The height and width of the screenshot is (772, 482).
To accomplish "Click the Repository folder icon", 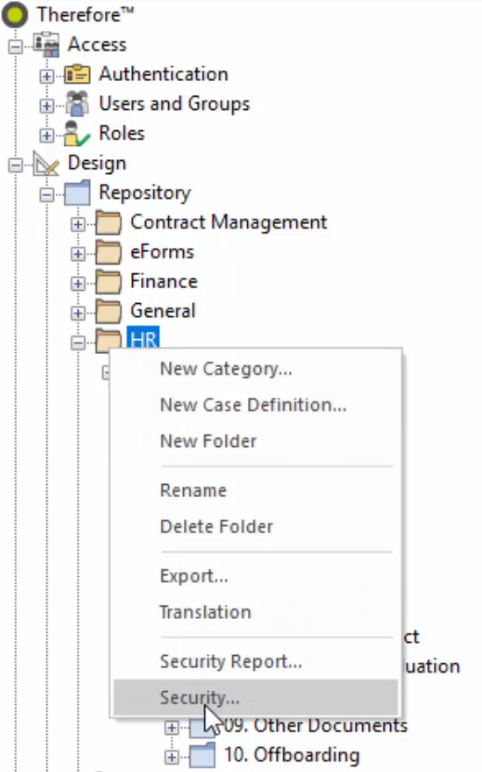I will pos(77,193).
